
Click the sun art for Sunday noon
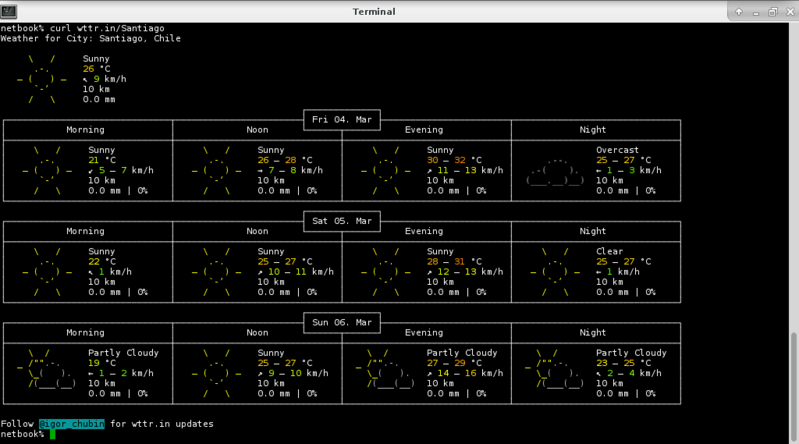(216, 373)
